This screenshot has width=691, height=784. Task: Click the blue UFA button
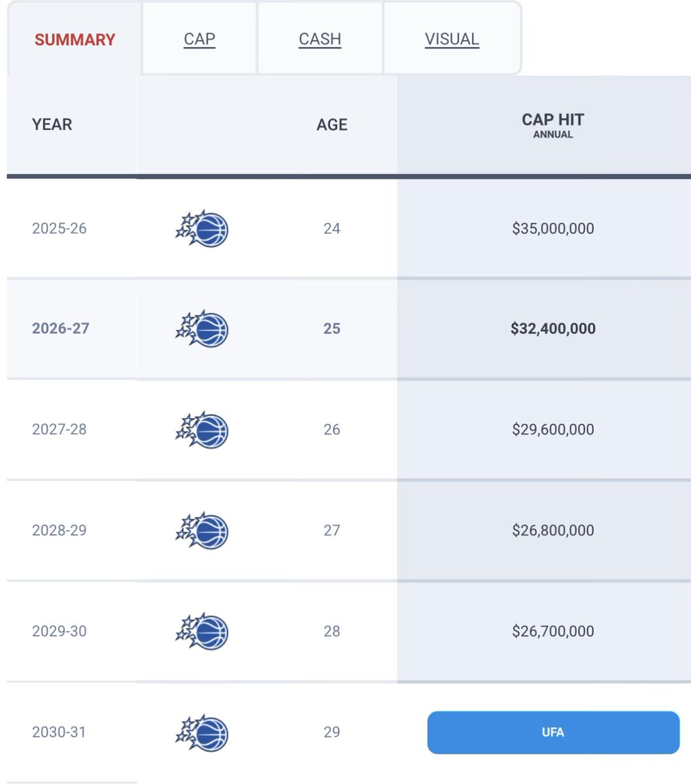[x=553, y=732]
